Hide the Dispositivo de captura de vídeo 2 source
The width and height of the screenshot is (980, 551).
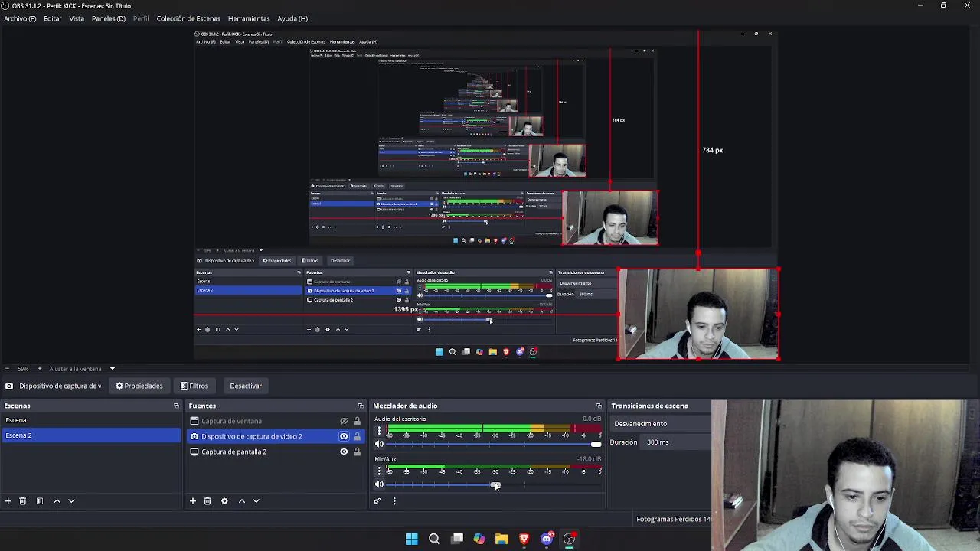[344, 436]
